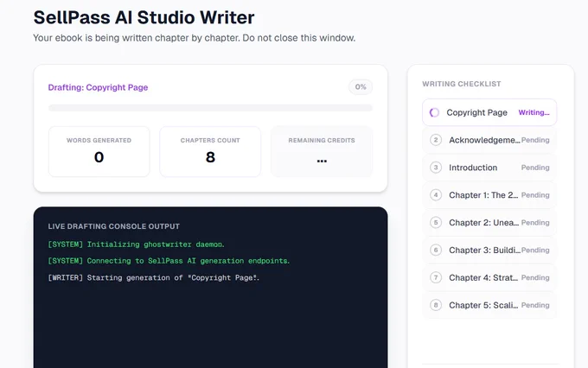Click the Live Drafting Console Output label
Viewport: 588px width, 368px height.
(113, 226)
